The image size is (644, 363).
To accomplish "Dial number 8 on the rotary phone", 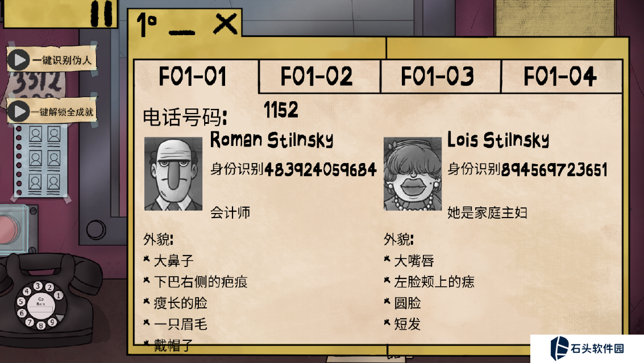I will click(x=41, y=326).
